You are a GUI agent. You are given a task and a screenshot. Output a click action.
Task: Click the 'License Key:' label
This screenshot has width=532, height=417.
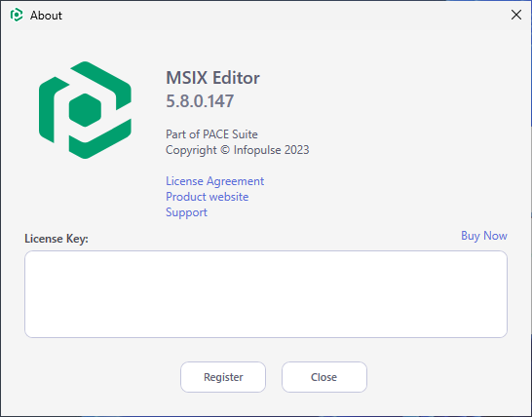click(x=57, y=239)
